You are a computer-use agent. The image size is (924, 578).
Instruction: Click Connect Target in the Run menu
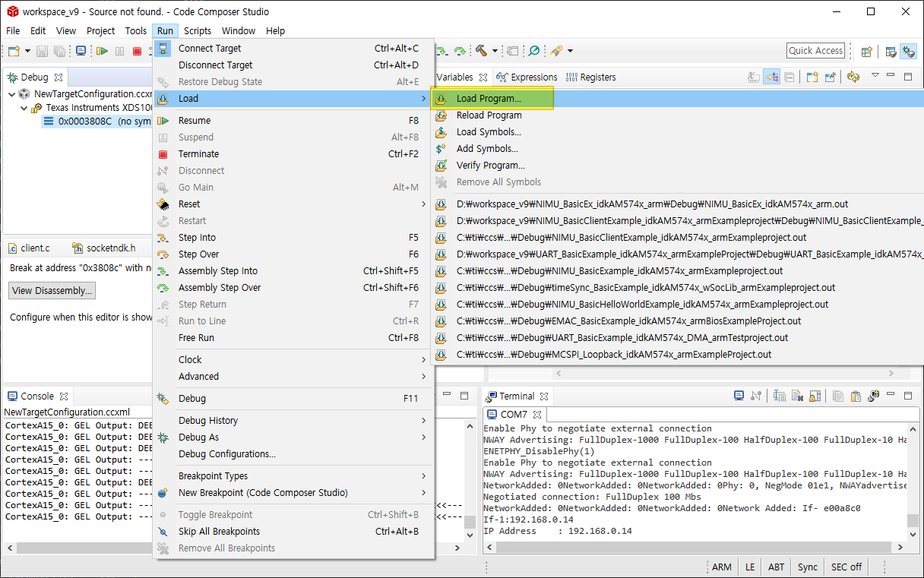click(x=293, y=48)
